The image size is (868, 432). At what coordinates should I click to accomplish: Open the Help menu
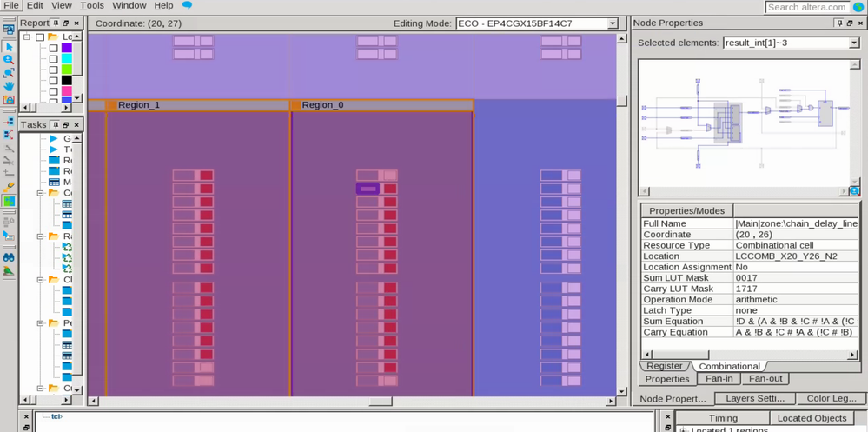tap(163, 5)
